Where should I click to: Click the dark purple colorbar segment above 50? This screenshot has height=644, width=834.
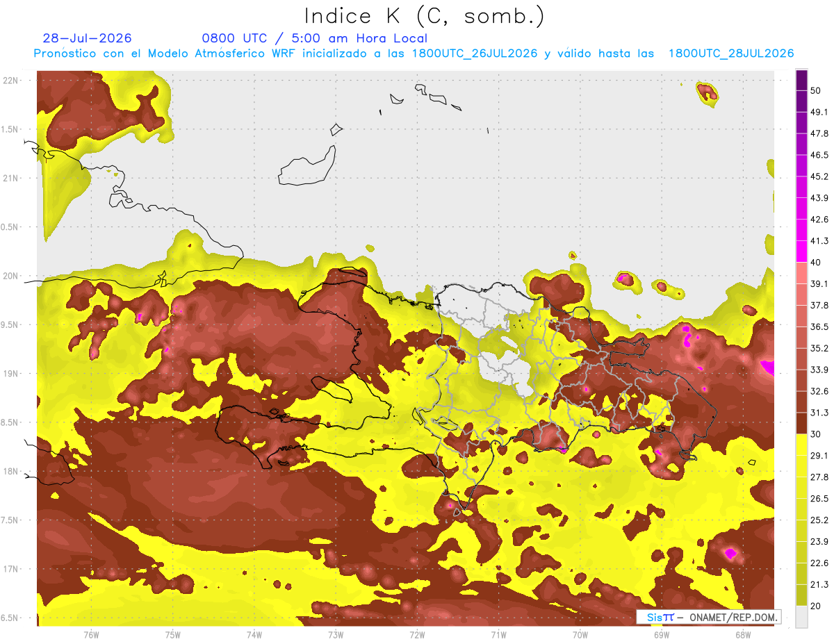point(801,80)
